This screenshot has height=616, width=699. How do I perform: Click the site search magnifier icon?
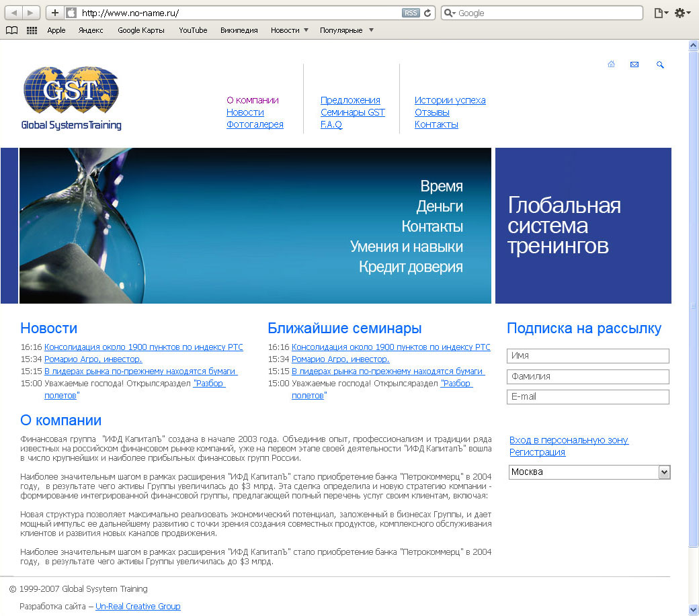click(660, 64)
